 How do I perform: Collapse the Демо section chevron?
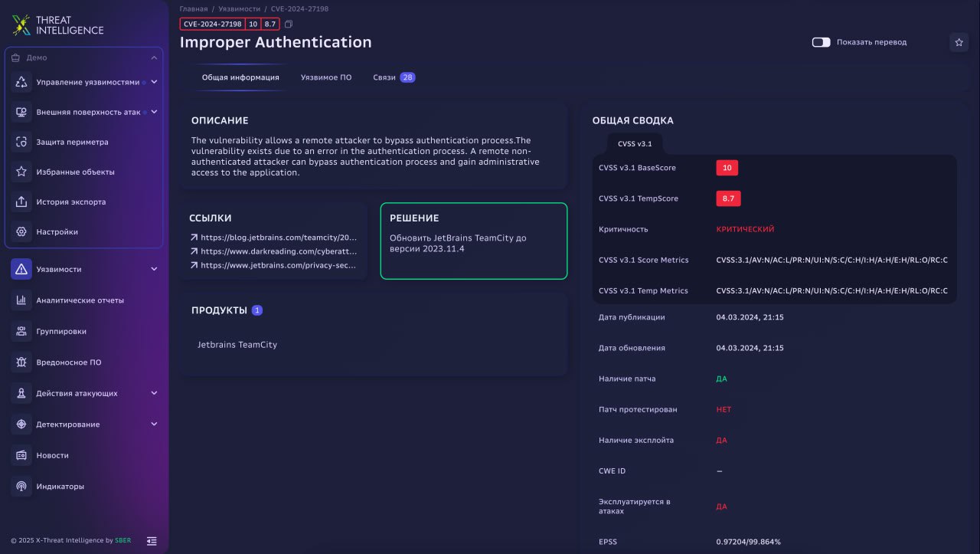click(154, 57)
